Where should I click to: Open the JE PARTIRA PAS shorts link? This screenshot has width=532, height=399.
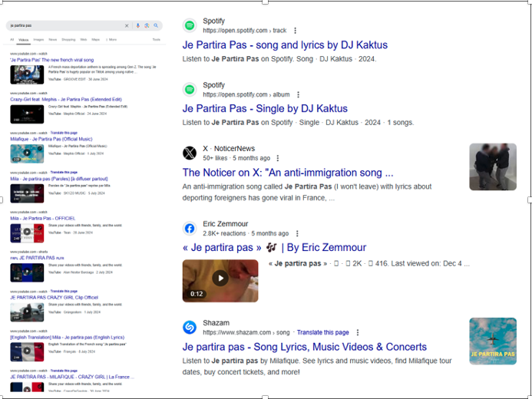pyautogui.click(x=37, y=258)
